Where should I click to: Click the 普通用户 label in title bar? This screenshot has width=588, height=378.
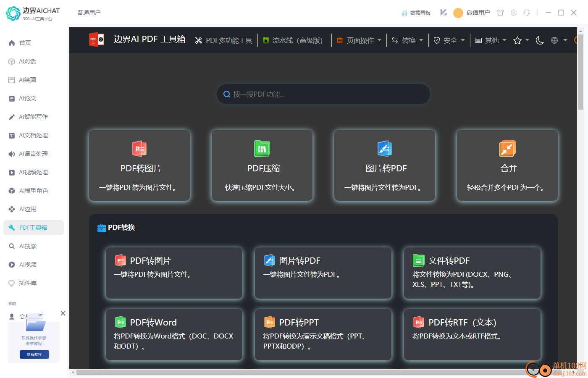click(x=89, y=13)
